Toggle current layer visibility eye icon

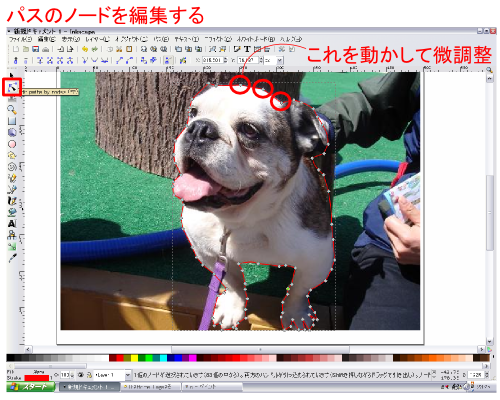coord(80,375)
